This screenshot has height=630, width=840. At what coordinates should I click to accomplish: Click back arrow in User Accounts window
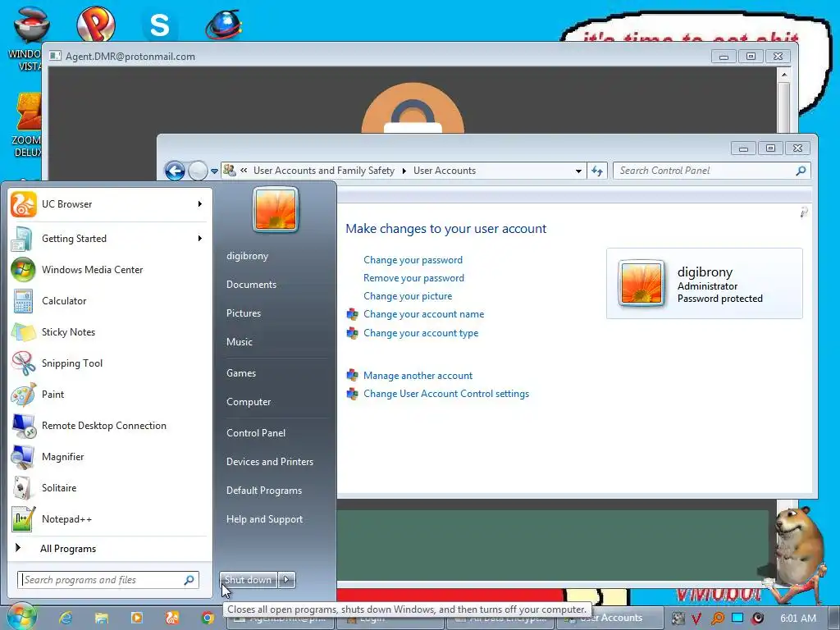[x=175, y=171]
